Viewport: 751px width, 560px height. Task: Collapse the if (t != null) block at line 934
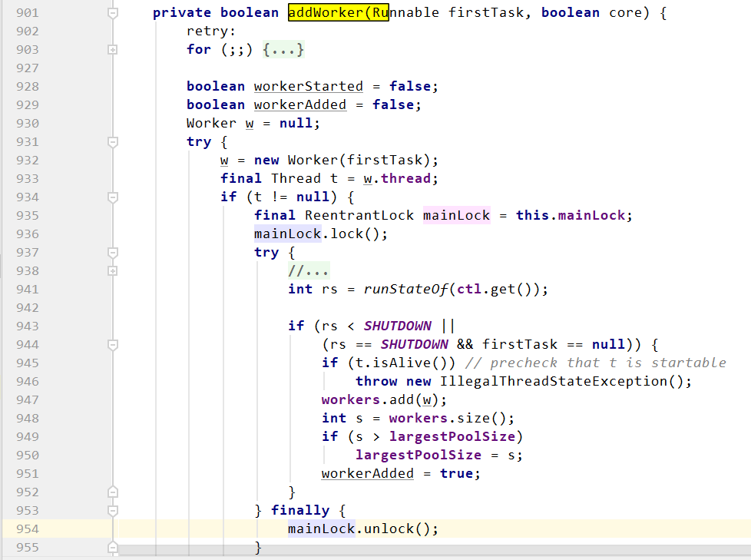coord(113,197)
